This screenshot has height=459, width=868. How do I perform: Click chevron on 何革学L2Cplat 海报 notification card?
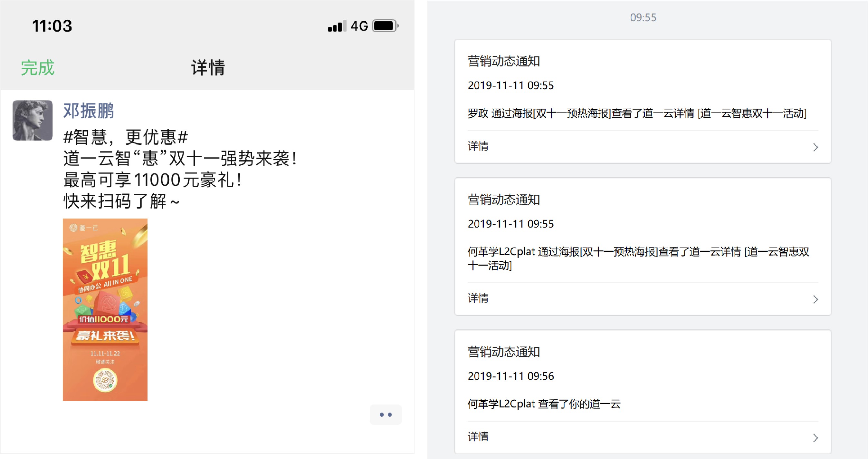tap(816, 299)
